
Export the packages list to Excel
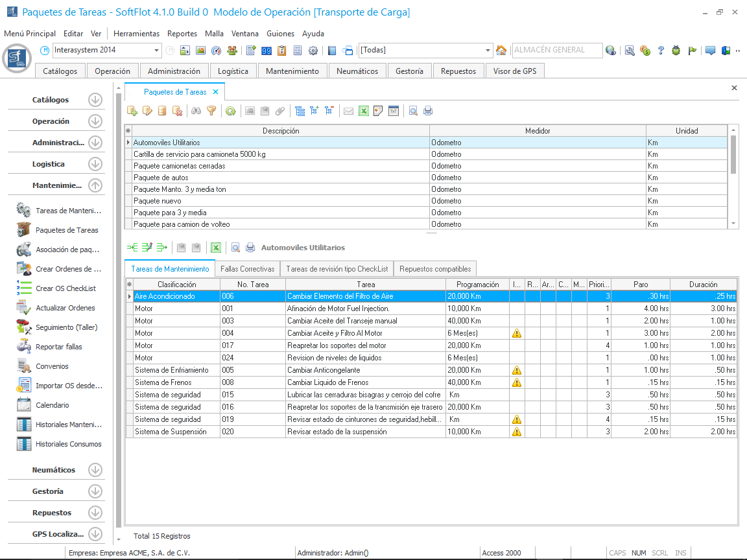(364, 111)
